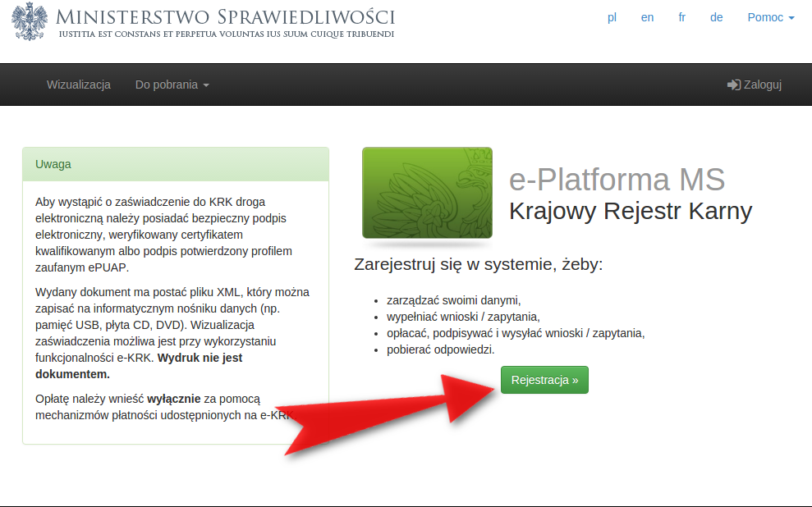
Task: Click the Ministry eagle emblem logo
Action: [30, 21]
